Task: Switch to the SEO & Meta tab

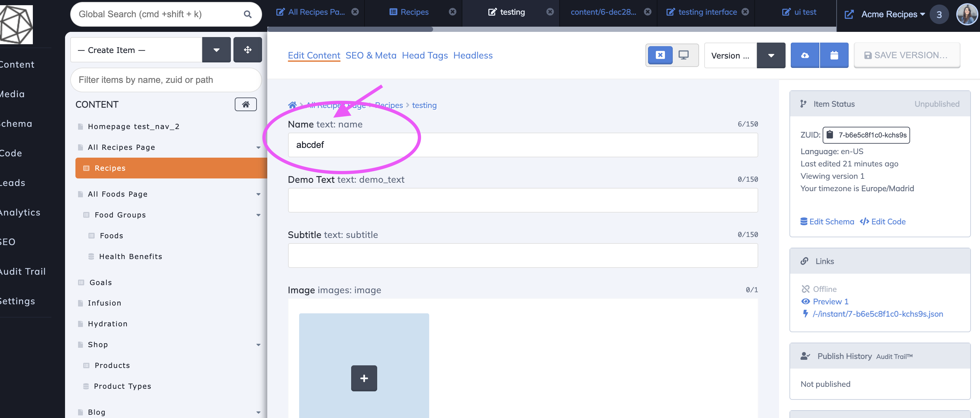Action: (371, 56)
